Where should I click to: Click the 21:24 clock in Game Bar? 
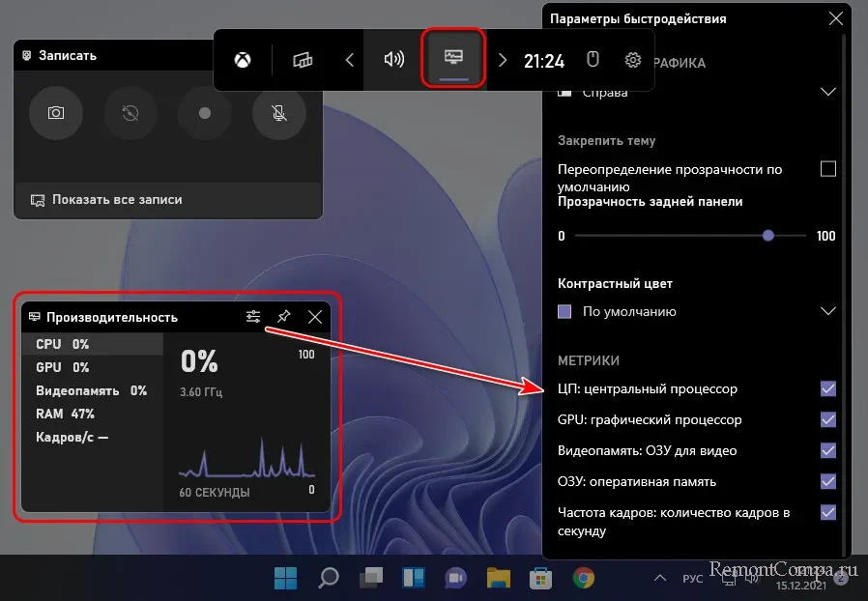(x=544, y=61)
